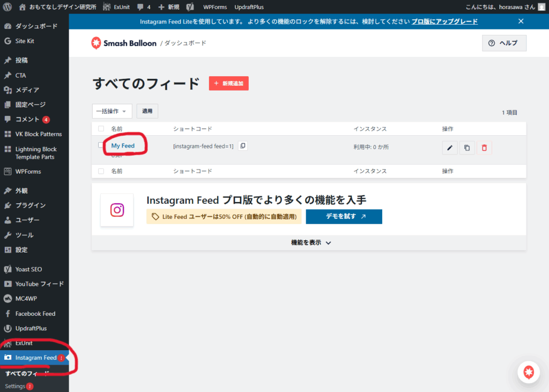Open the WordPress logo menu in the admin bar
The image size is (549, 392).
pyautogui.click(x=8, y=7)
